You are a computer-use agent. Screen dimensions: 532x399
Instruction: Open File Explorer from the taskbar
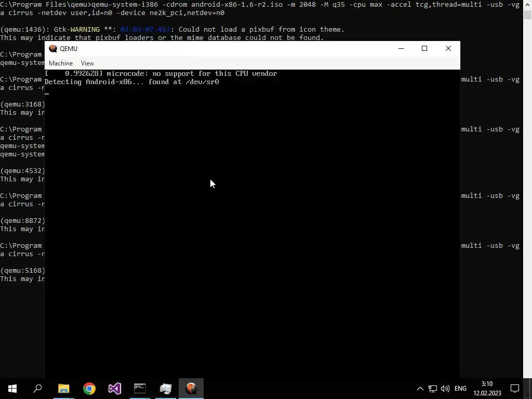[x=63, y=389]
